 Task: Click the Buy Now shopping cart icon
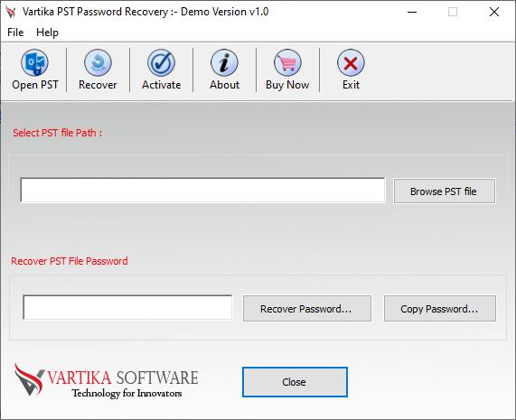[x=287, y=62]
